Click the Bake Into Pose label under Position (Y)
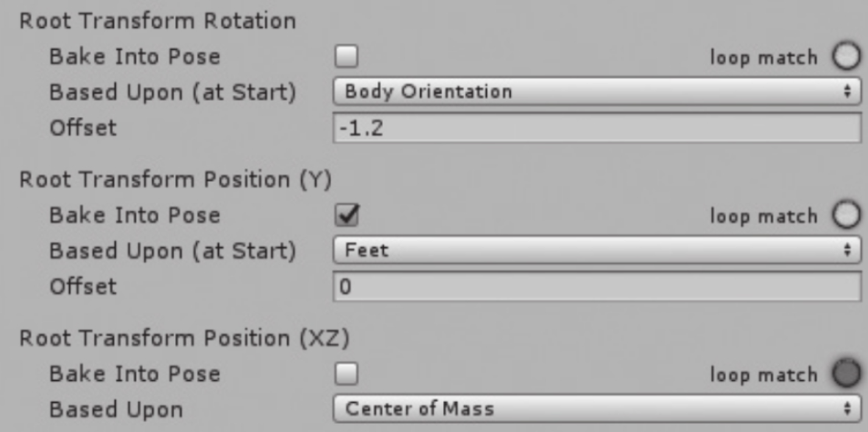The width and height of the screenshot is (868, 432). point(135,215)
